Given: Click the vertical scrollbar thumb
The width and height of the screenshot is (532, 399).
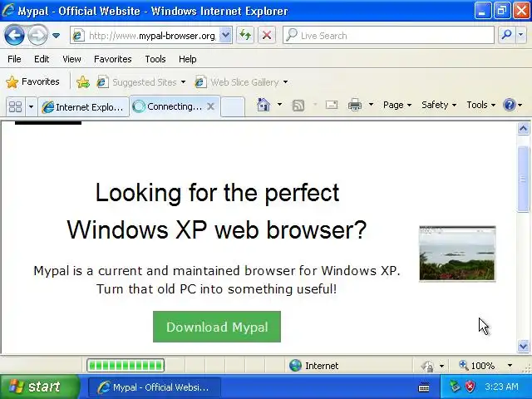Looking at the screenshot, I should coord(523,180).
